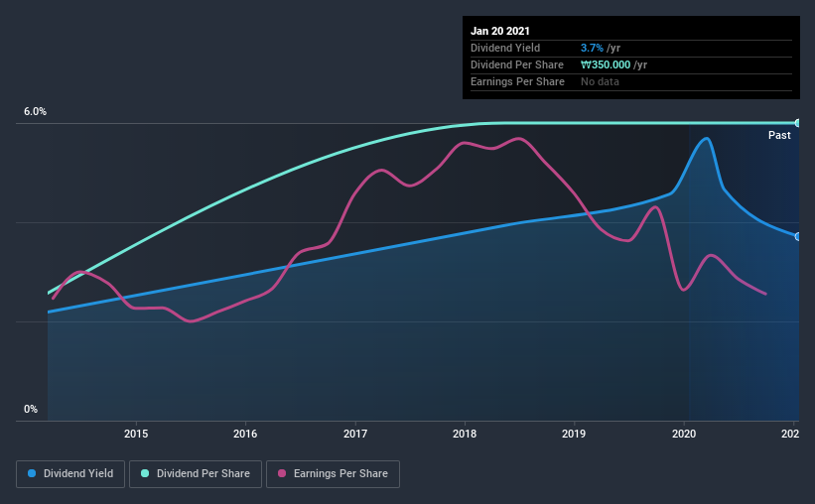Select the 2019 x-axis label
The height and width of the screenshot is (504, 815).
tap(574, 434)
